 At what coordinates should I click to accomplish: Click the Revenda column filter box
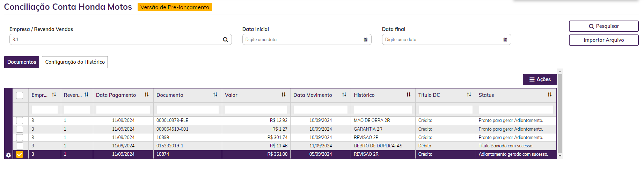coord(77,109)
